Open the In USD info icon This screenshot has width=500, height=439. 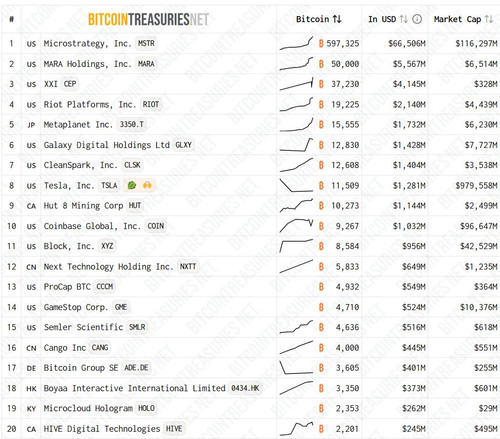pos(417,19)
